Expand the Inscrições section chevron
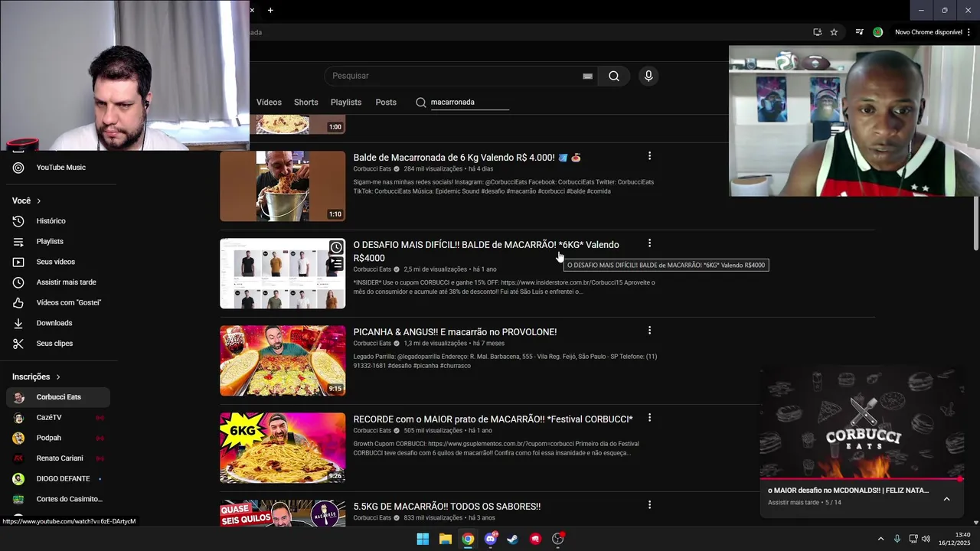 pyautogui.click(x=57, y=377)
